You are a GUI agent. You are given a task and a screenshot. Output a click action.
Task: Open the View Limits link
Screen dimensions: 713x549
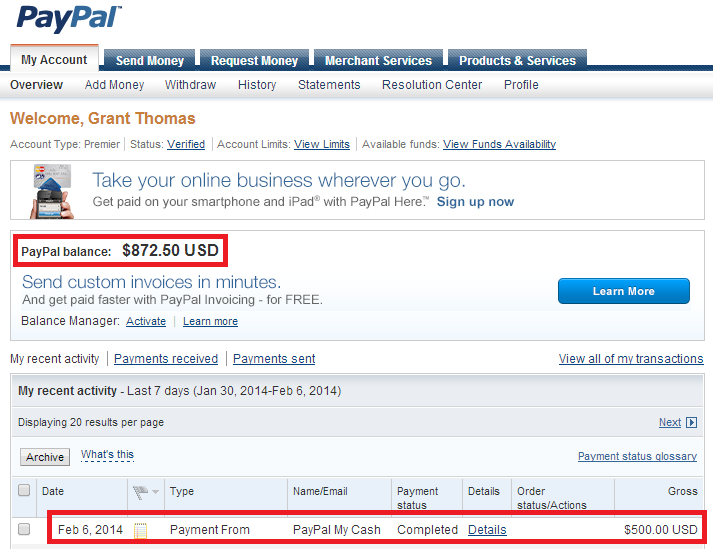322,144
